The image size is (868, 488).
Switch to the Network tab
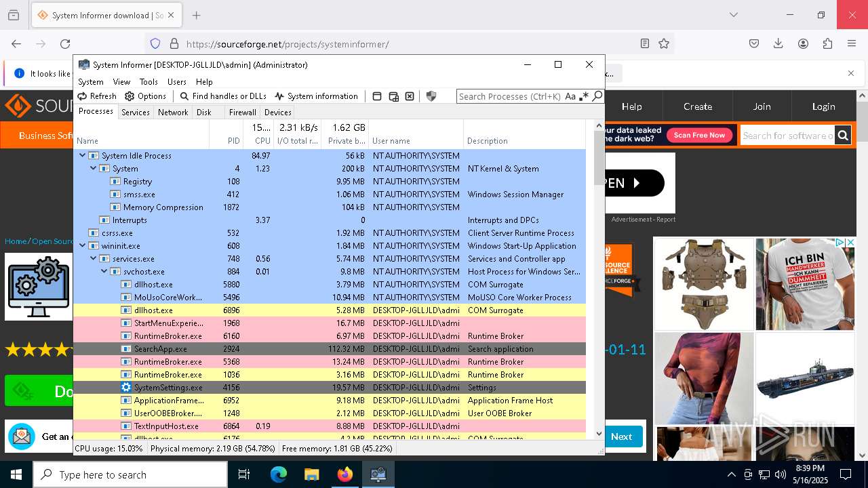point(173,113)
